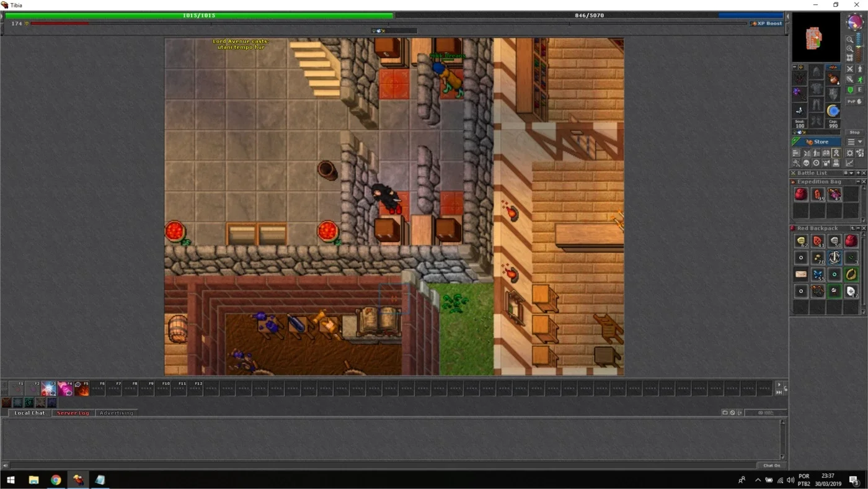The width and height of the screenshot is (868, 489).
Task: Open the Store
Action: click(x=817, y=141)
